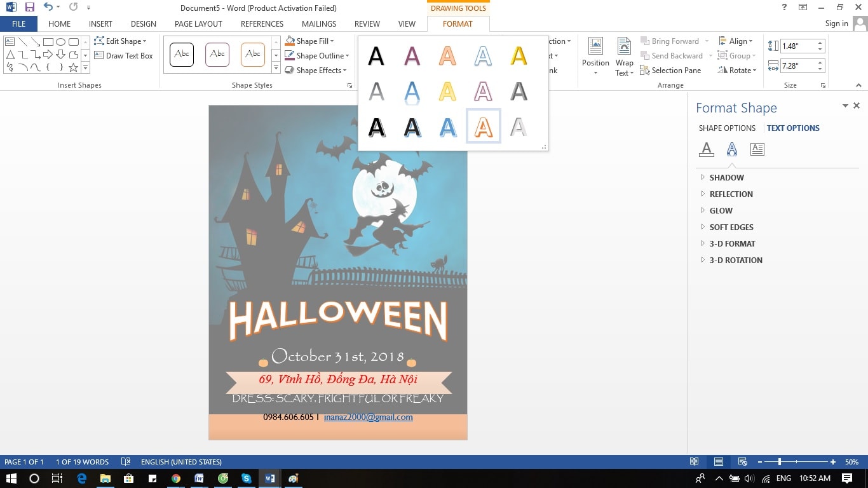Open the Shape Fill dropdown
Screen dimensions: 868x488
314,41
